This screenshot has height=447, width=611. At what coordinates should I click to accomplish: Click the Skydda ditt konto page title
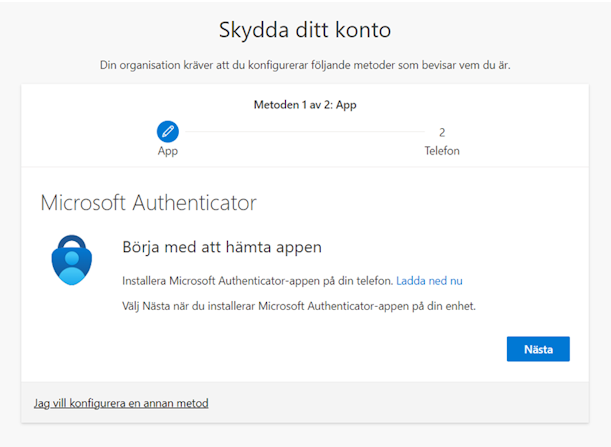click(305, 30)
